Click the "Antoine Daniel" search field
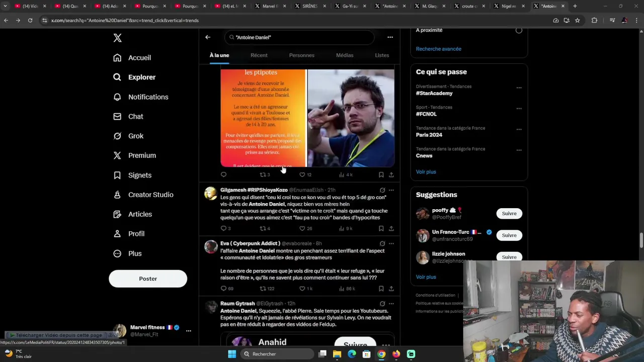 point(299,37)
